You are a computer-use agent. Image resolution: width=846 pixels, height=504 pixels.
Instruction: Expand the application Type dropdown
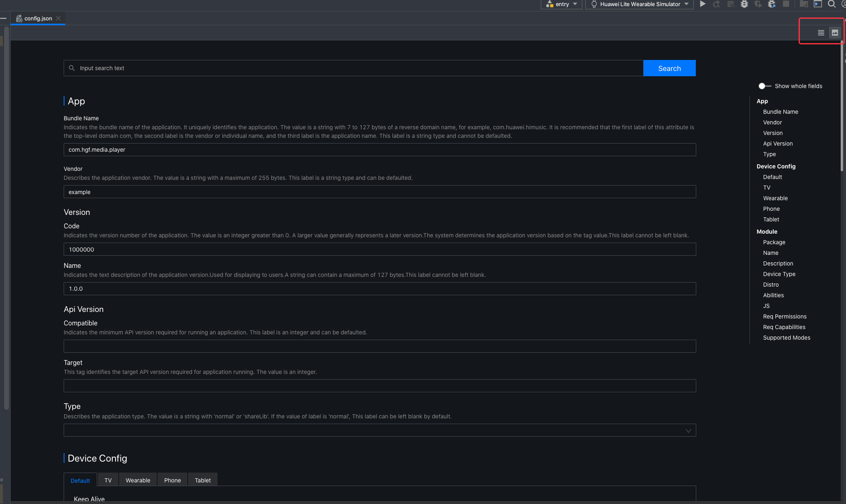point(380,430)
